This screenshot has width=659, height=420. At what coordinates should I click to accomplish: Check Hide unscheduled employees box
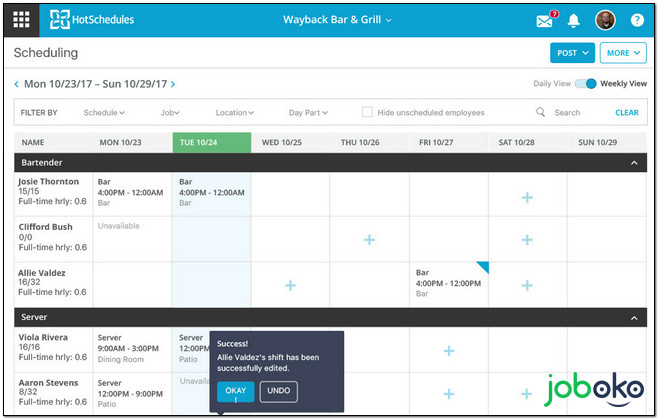(x=368, y=113)
